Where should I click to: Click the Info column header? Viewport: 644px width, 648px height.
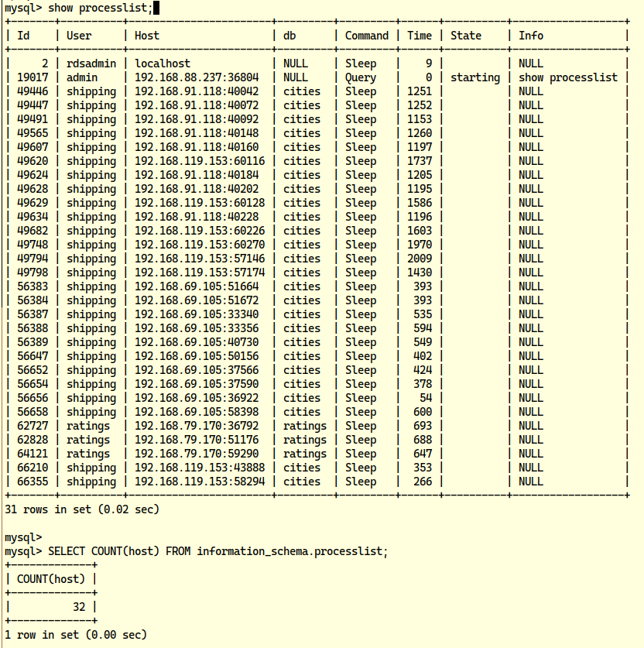pos(531,36)
